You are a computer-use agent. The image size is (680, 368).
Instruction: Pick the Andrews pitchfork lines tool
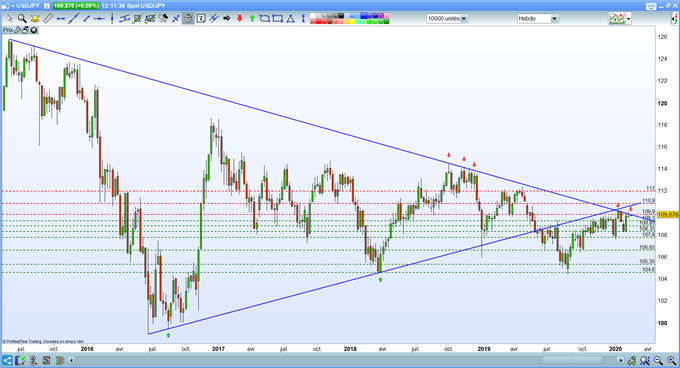pos(214,19)
